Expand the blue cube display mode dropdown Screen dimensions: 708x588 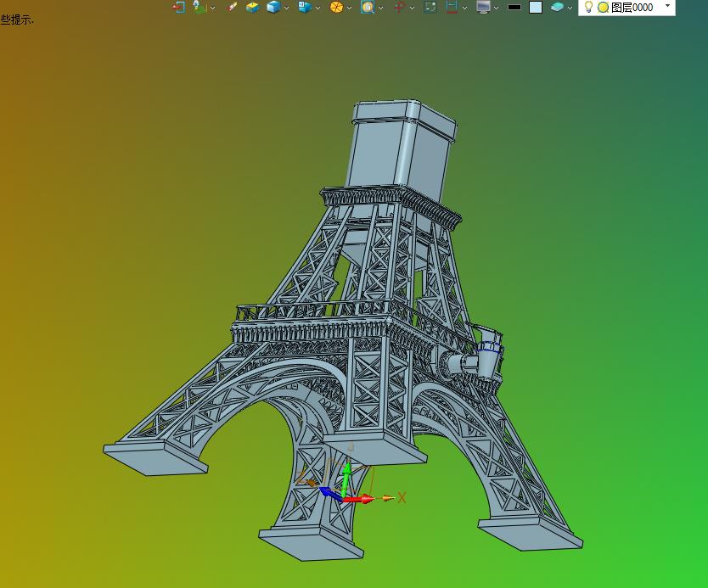286,8
